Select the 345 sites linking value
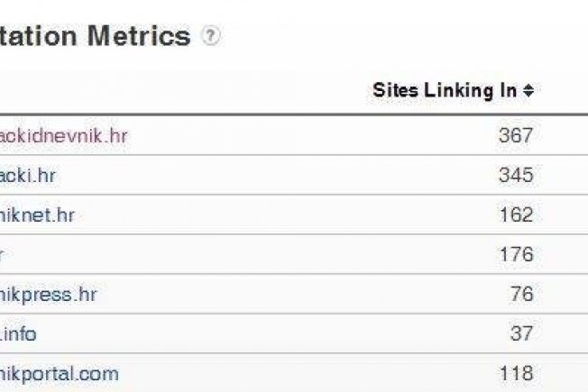Image resolution: width=588 pixels, height=392 pixels. tap(516, 175)
